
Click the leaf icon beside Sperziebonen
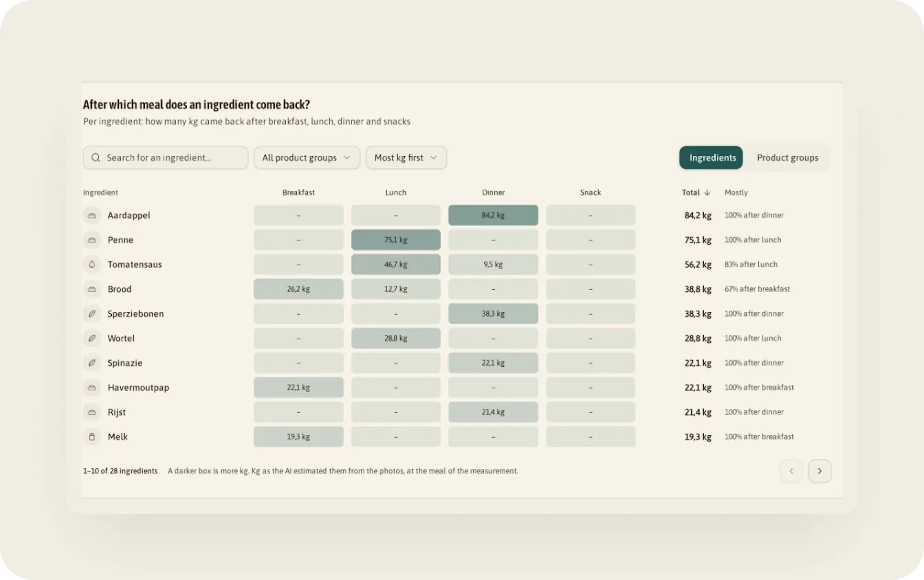click(92, 314)
